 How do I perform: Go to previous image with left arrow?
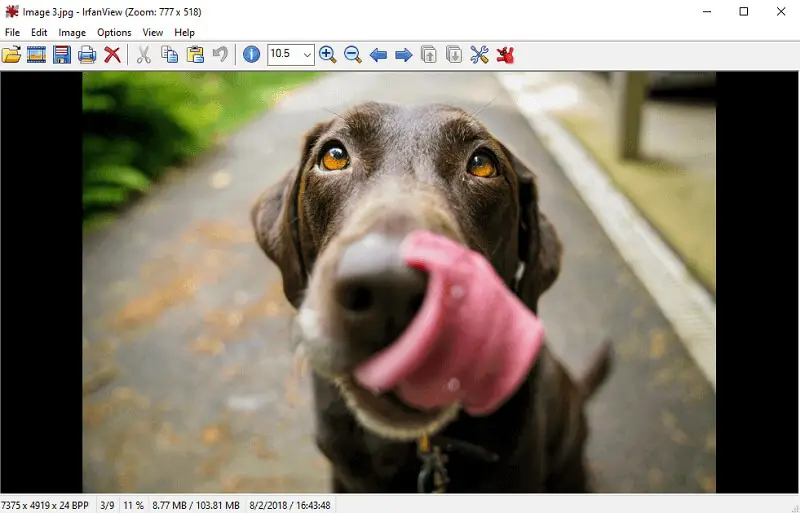tap(378, 55)
